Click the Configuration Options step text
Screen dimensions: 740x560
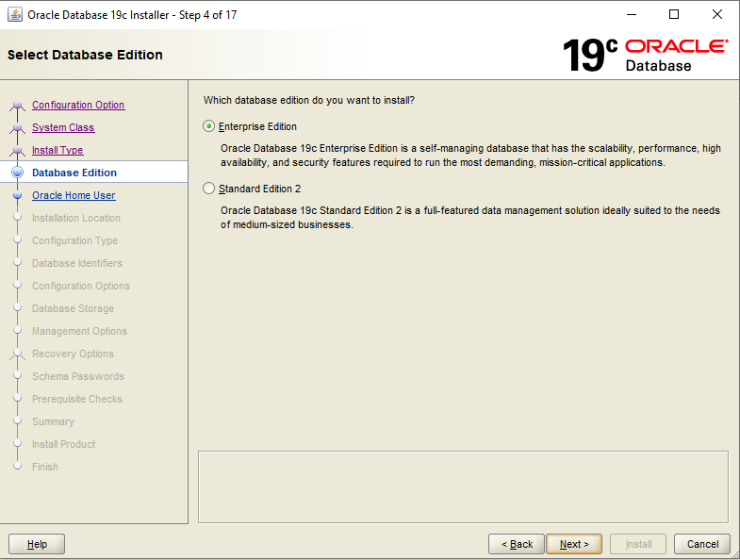(x=81, y=287)
